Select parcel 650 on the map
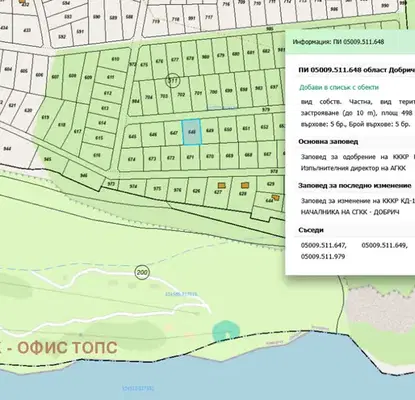415x400 pixels. (228, 129)
